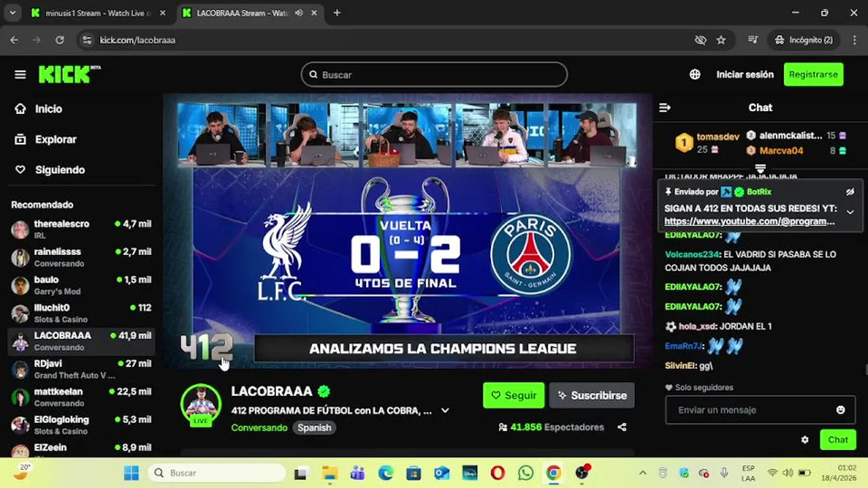Open the Incógnito (2) profile button
This screenshot has width=868, height=488.
(804, 40)
